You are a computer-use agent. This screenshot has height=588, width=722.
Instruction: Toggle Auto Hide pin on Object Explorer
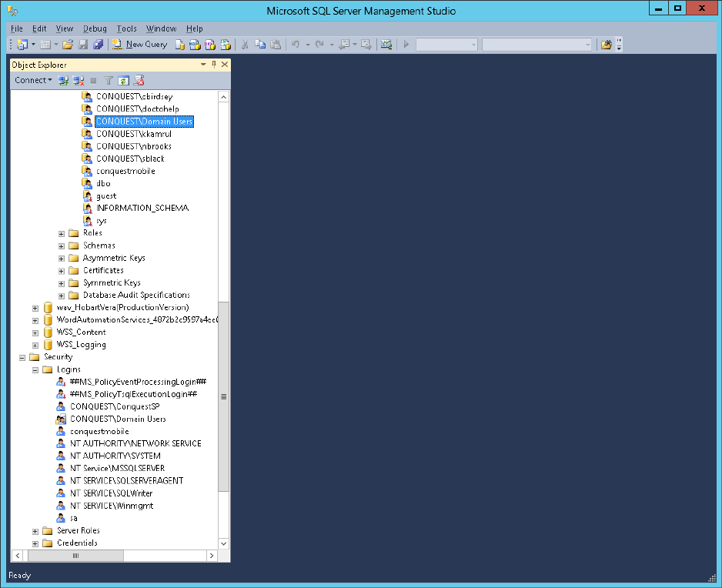point(214,65)
